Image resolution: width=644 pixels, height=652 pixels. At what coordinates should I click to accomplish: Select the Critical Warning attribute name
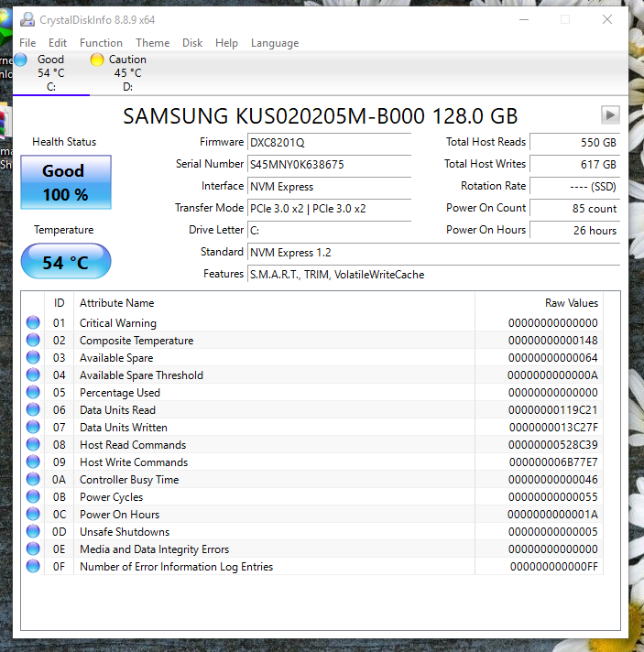[118, 323]
